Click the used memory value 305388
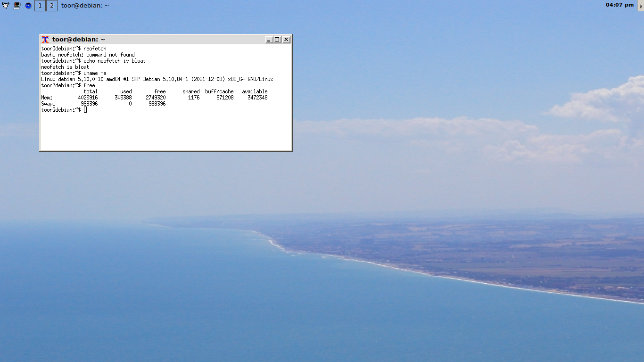The height and width of the screenshot is (362, 644). tap(123, 98)
